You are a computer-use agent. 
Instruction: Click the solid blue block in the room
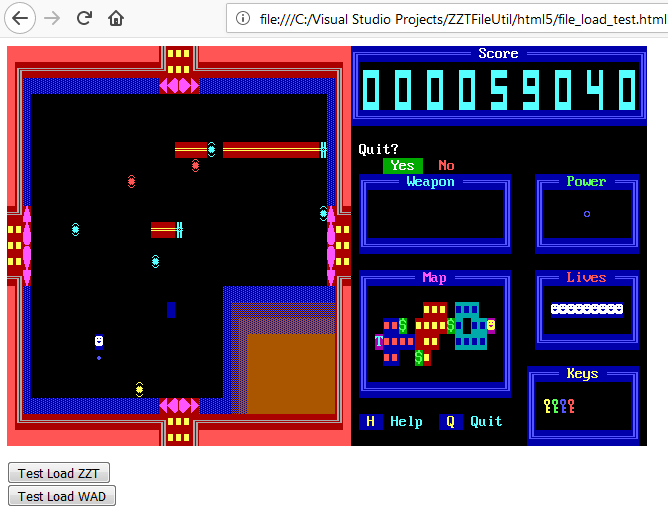171,310
